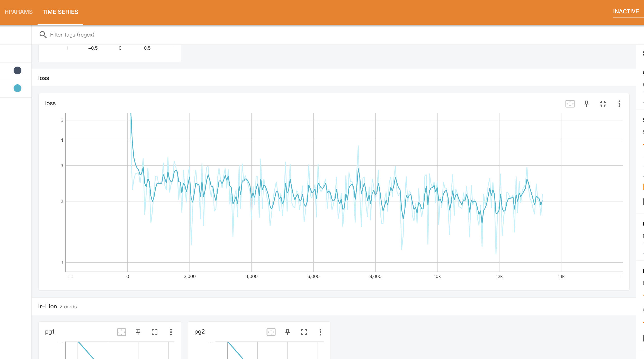The height and width of the screenshot is (359, 644).
Task: Click fit domain icon on pg2 card
Action: 271,332
